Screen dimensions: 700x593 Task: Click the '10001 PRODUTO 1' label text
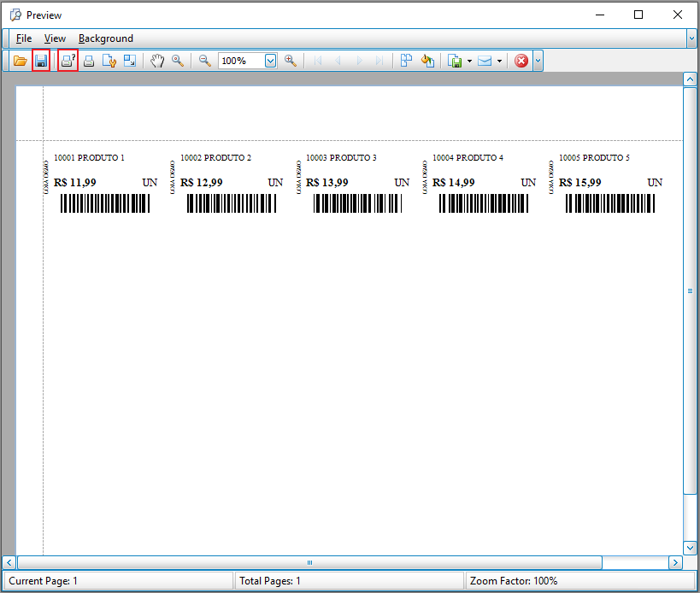pos(89,157)
